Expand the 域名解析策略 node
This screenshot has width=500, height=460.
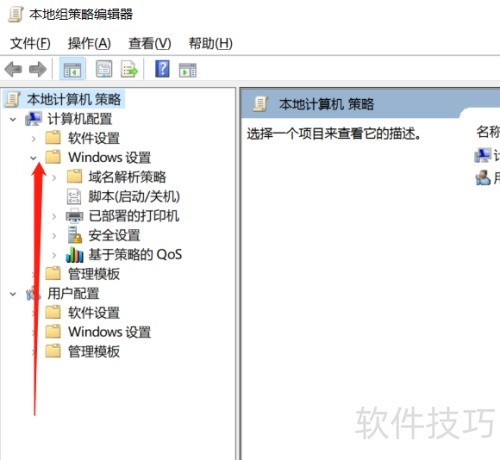coord(54,177)
